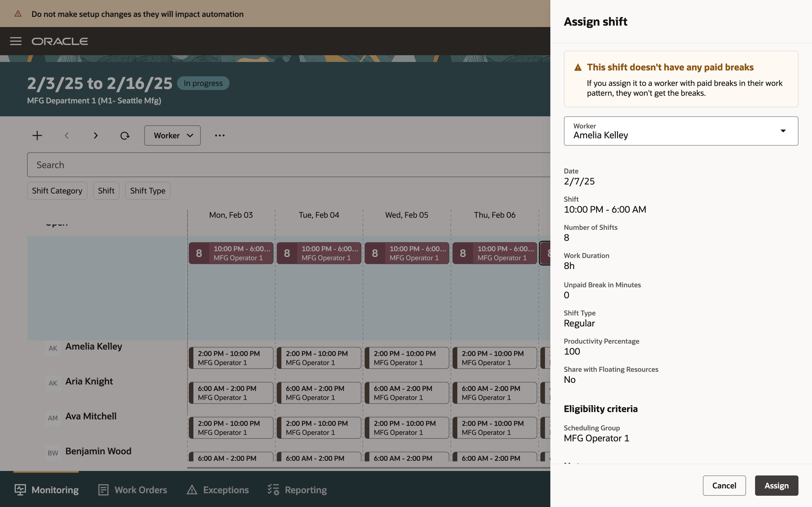Click the Oracle logo

60,41
